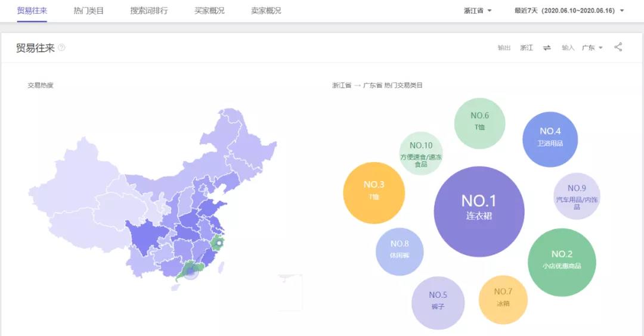Go to the 买家概况 tab

coord(209,11)
